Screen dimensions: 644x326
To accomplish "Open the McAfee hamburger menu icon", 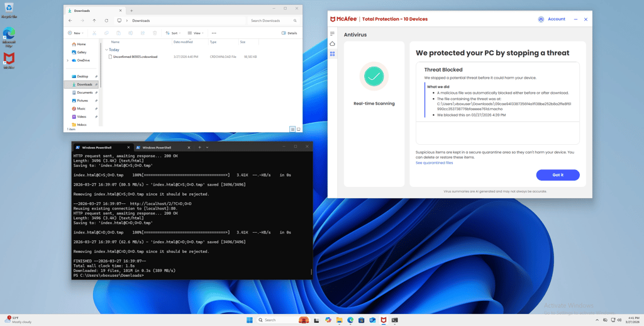I will (332, 34).
